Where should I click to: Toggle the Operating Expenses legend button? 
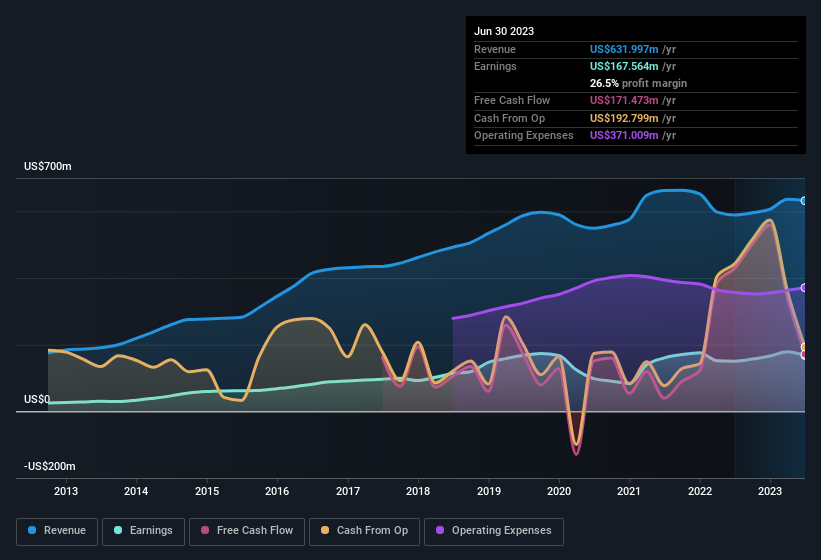click(x=494, y=531)
